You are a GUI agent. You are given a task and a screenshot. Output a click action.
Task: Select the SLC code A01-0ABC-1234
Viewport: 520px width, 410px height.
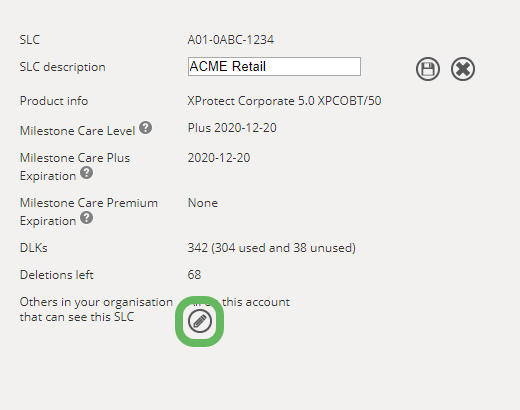pos(231,40)
